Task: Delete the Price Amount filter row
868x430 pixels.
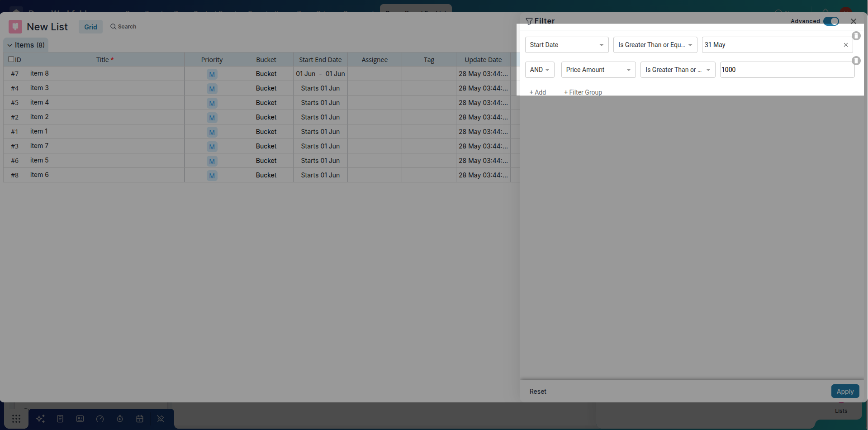Action: coord(856,61)
